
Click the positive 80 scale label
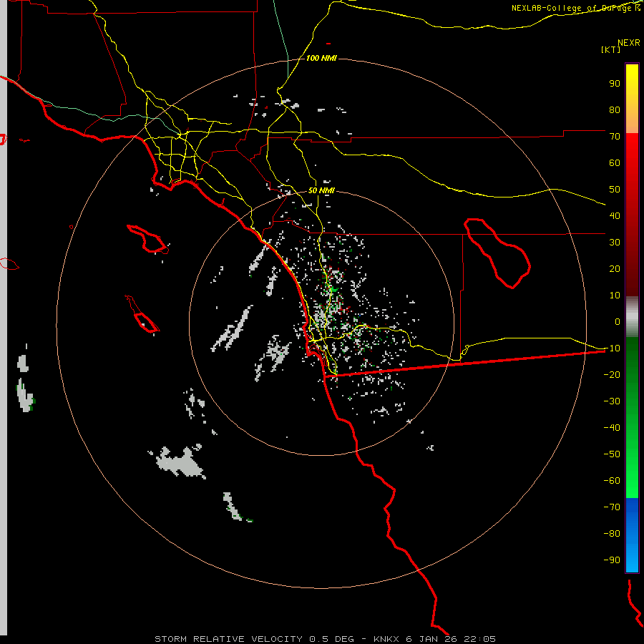(x=615, y=109)
